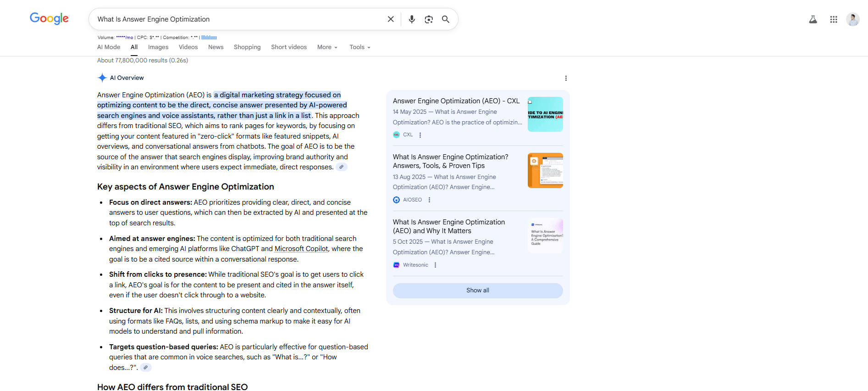Open three-dot menu next to Writesonic source
868x391 pixels.
coord(435,265)
